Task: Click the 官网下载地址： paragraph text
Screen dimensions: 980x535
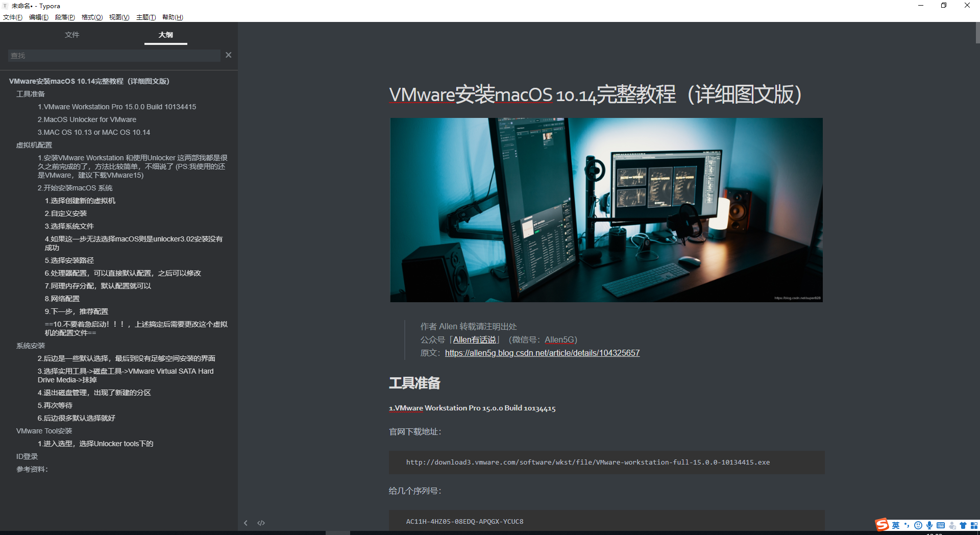Action: coord(415,432)
